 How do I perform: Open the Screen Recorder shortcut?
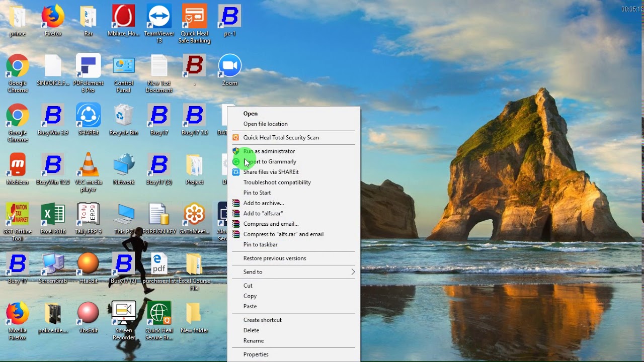tap(124, 321)
